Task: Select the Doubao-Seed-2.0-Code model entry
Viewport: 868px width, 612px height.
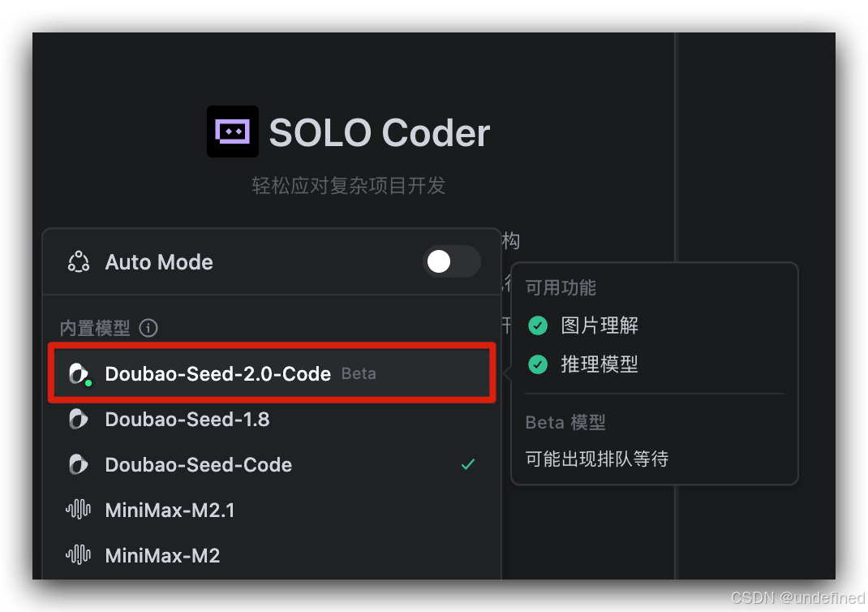Action: pyautogui.click(x=219, y=373)
